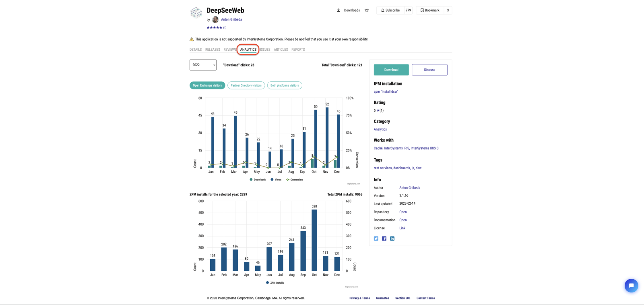Switch to the Releases tab
The height and width of the screenshot is (305, 644).
pos(213,50)
